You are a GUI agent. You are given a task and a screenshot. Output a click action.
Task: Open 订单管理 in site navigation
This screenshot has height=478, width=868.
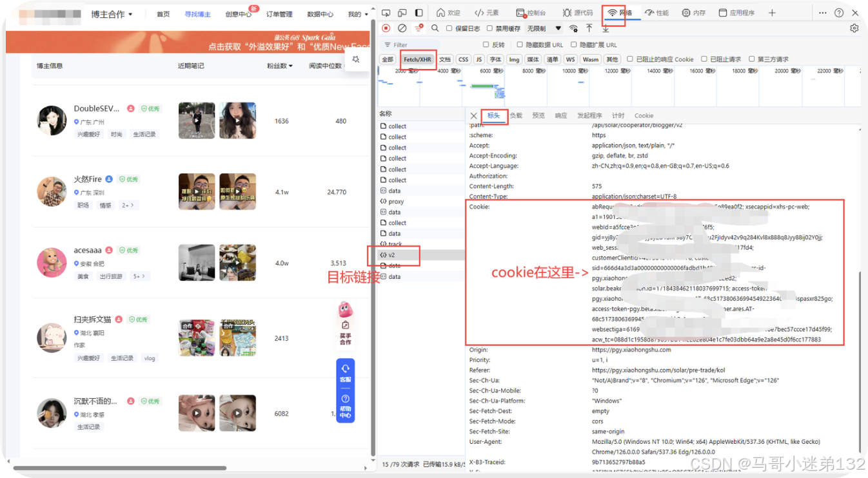pos(279,14)
